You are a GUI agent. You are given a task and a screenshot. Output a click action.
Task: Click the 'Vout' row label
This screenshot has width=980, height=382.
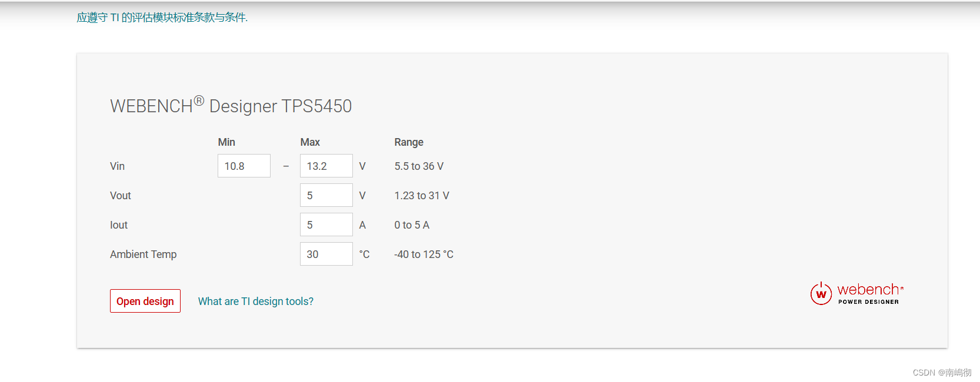click(x=121, y=196)
